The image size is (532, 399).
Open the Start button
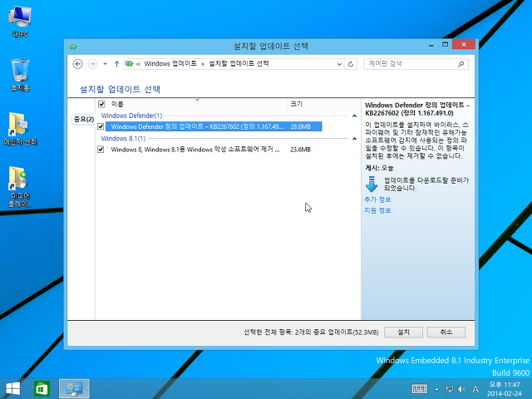13,389
